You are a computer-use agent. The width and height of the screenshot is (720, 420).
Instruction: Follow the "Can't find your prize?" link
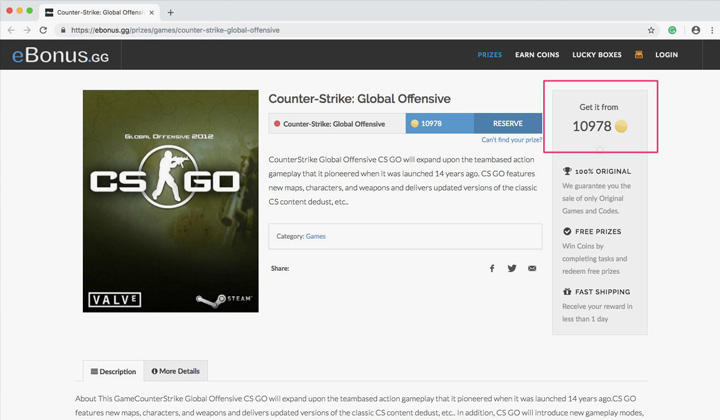click(x=512, y=140)
